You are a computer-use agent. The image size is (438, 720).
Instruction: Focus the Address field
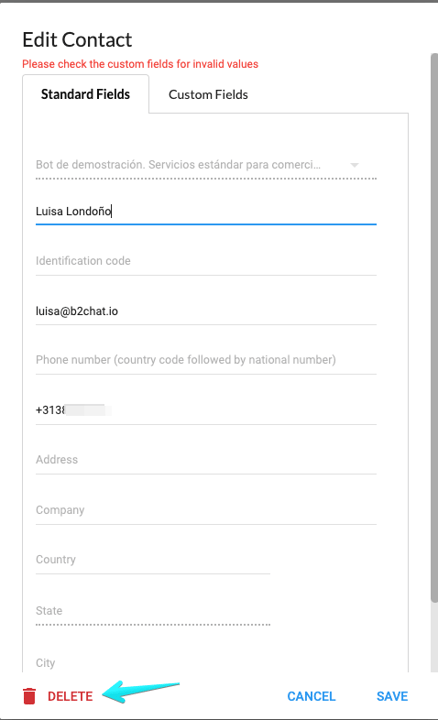[206, 460]
